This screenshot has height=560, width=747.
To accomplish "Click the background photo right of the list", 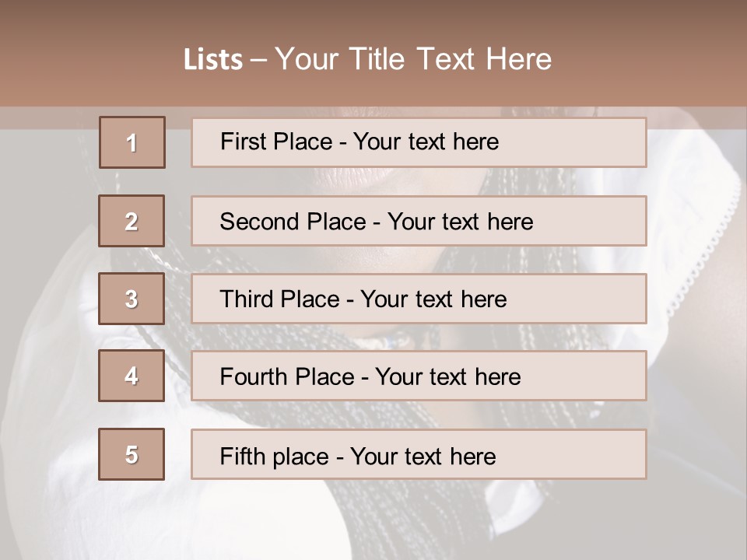I will pos(696,311).
